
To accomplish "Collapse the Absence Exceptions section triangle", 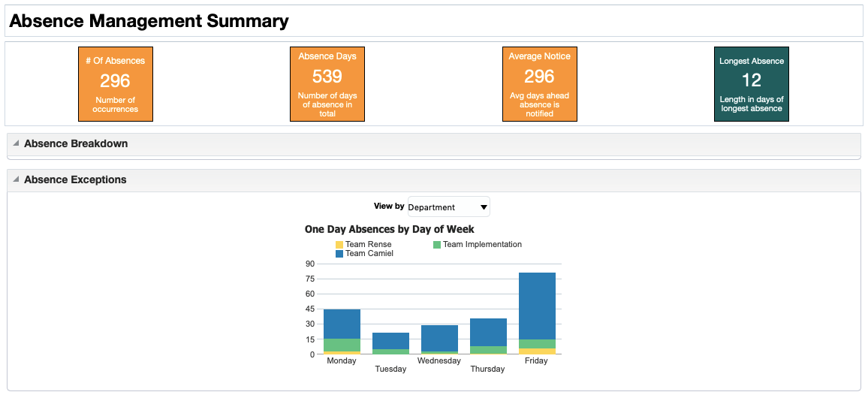I will [16, 179].
